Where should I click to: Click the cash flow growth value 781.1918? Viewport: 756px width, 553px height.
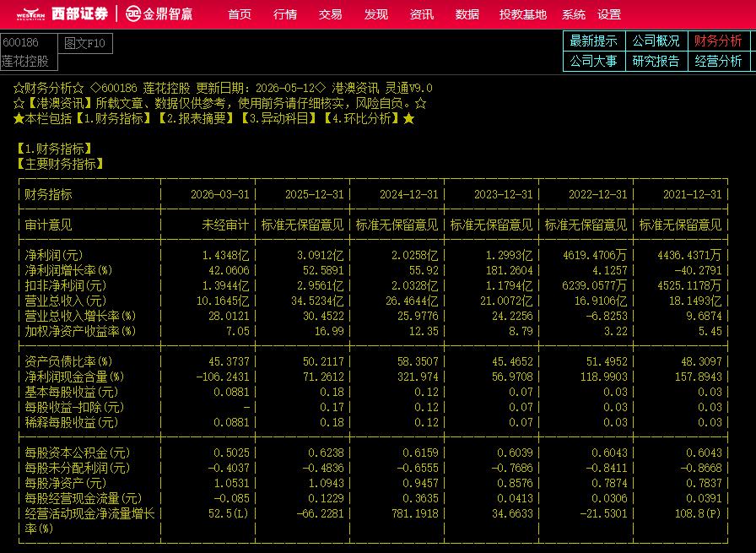pos(414,513)
